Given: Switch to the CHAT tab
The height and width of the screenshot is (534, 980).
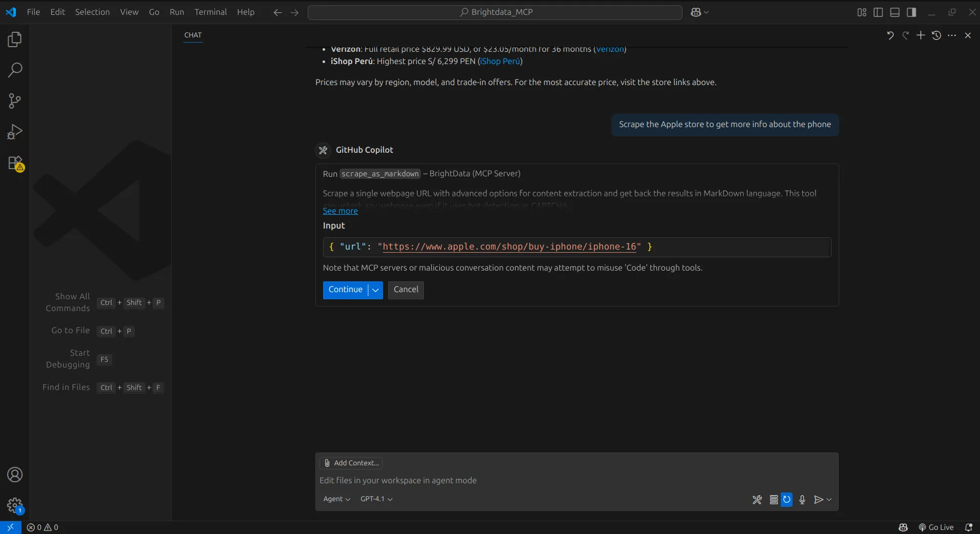Looking at the screenshot, I should [193, 35].
